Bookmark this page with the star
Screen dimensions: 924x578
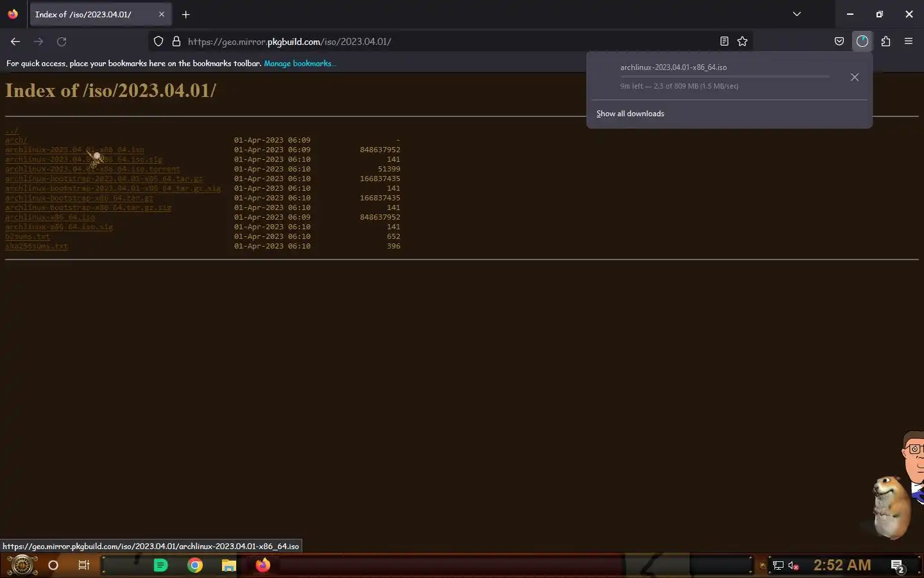pos(742,42)
